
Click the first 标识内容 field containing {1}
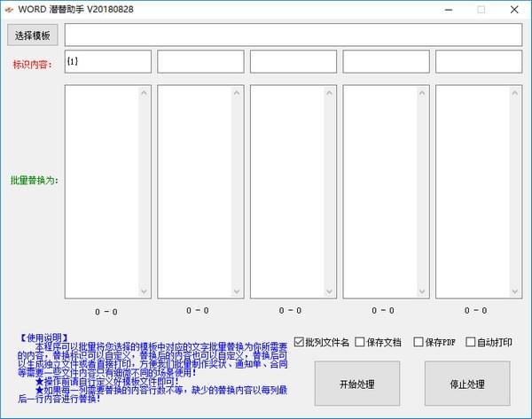click(108, 61)
